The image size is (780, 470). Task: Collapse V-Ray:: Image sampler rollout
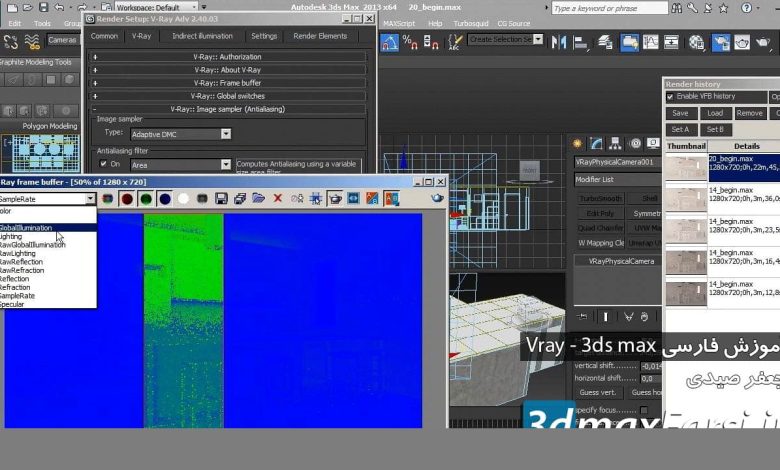coord(228,109)
